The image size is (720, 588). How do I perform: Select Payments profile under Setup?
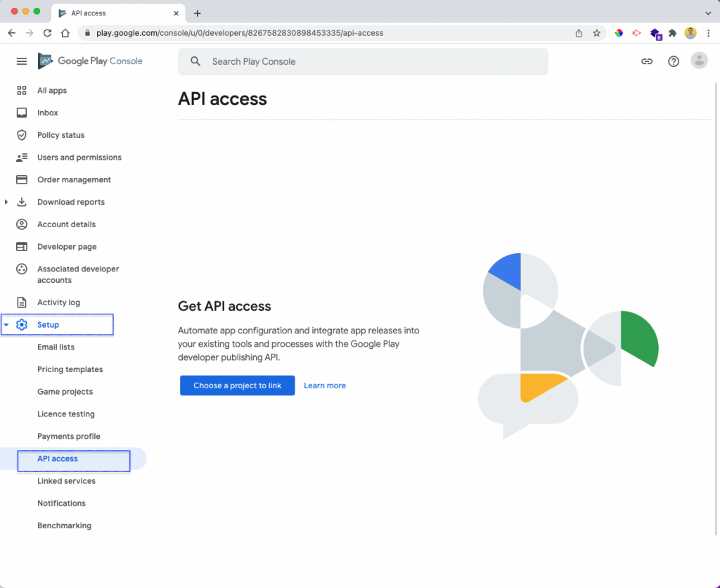click(x=69, y=436)
